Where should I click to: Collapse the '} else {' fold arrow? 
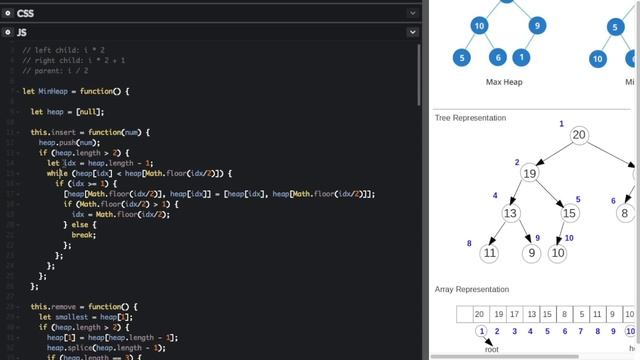[18, 224]
